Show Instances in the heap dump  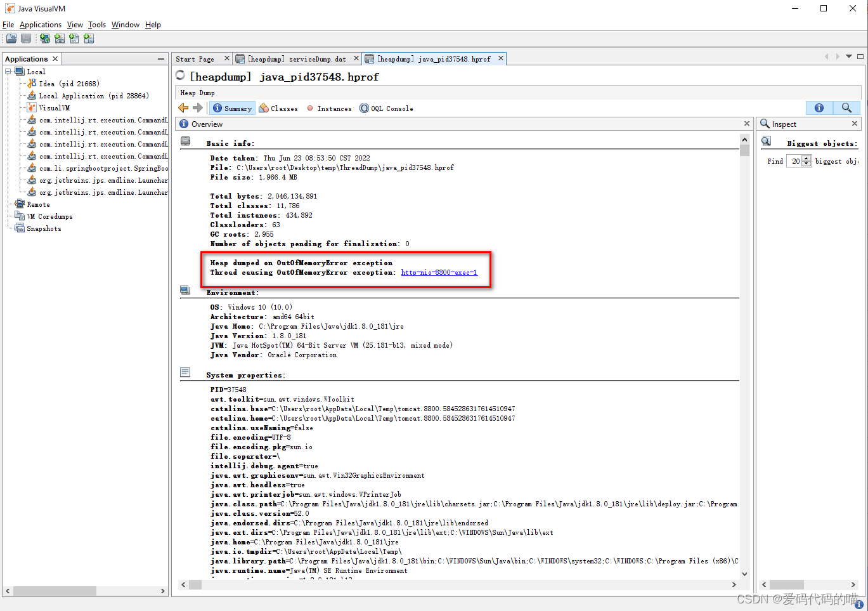pyautogui.click(x=329, y=108)
